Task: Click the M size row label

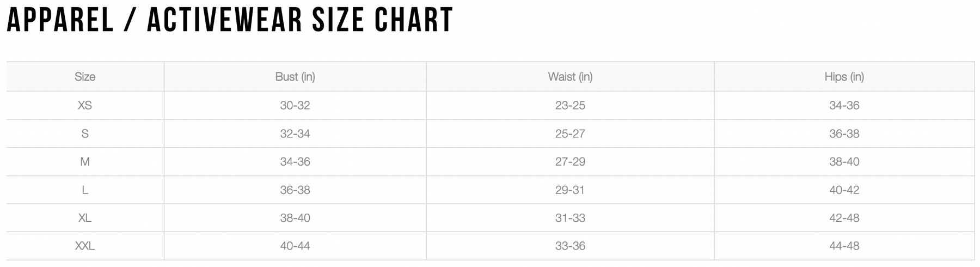Action: coord(85,162)
